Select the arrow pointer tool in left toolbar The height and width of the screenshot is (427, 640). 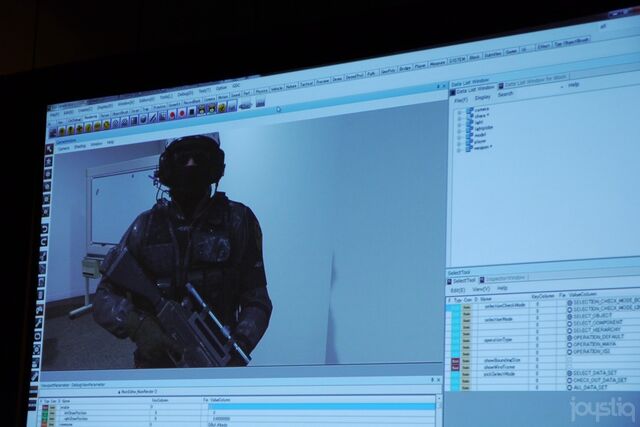click(x=49, y=149)
